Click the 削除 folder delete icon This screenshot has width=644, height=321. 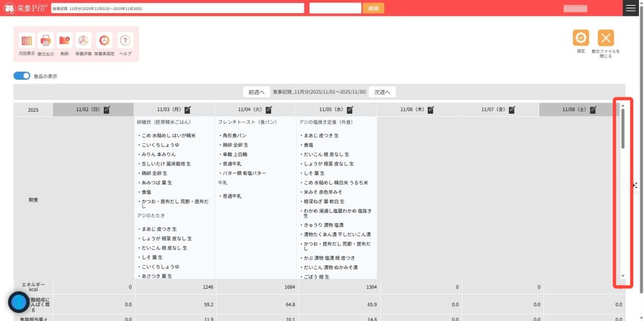(x=65, y=41)
